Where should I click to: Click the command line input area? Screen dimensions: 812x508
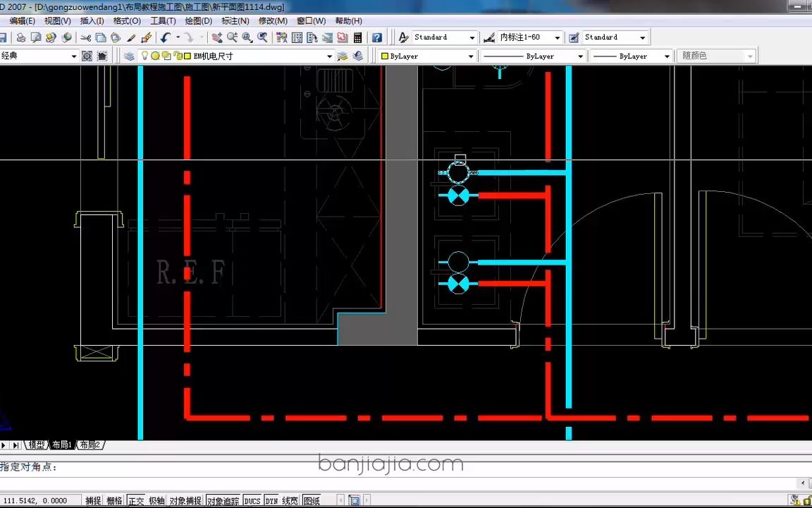point(404,467)
